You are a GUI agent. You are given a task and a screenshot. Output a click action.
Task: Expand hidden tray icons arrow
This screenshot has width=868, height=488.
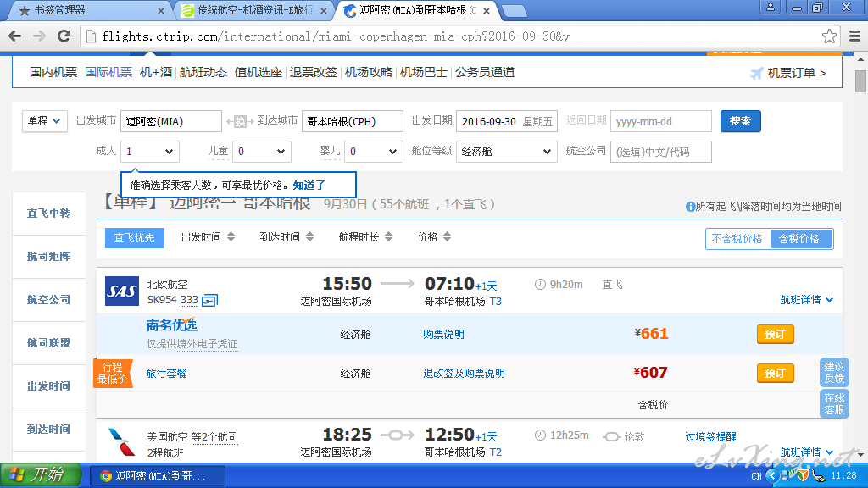(x=772, y=475)
